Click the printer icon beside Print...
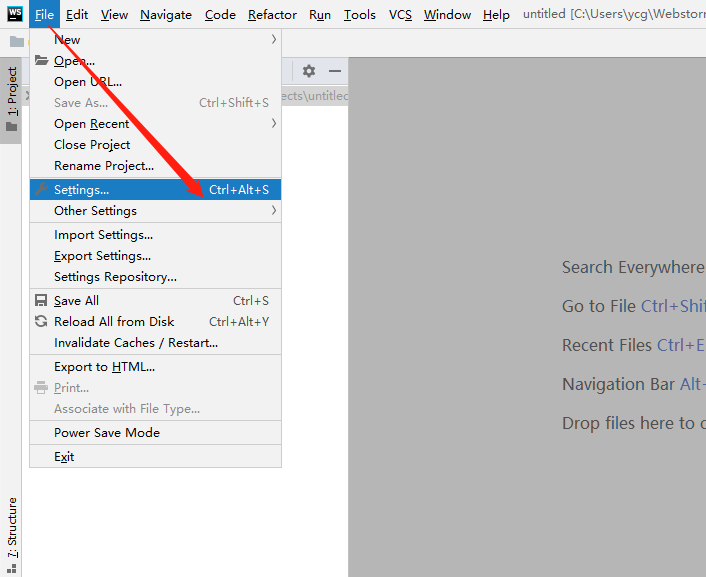706x577 pixels. tap(41, 387)
